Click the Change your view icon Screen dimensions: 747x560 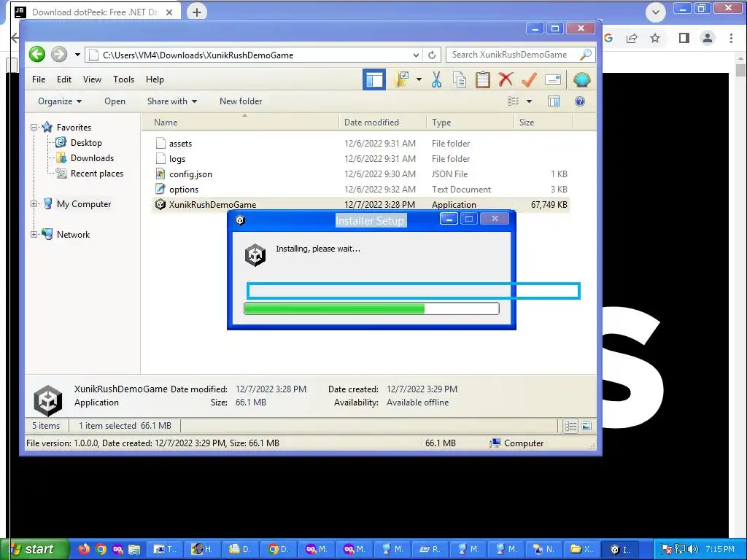coord(513,101)
